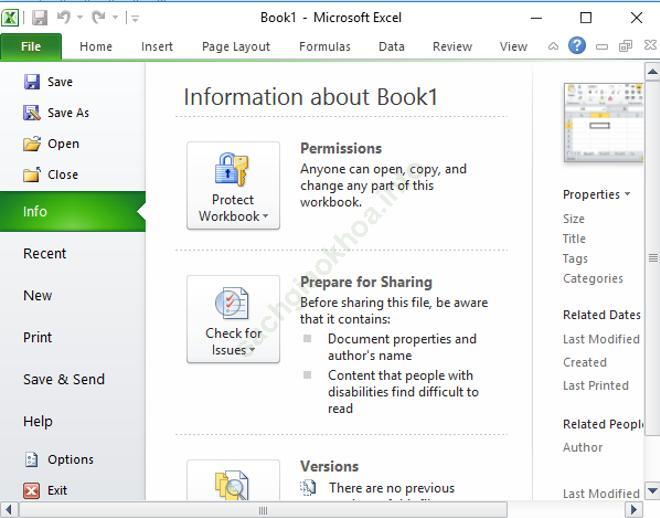Open the Undo history dropdown arrow
The width and height of the screenshot is (660, 518).
80,18
